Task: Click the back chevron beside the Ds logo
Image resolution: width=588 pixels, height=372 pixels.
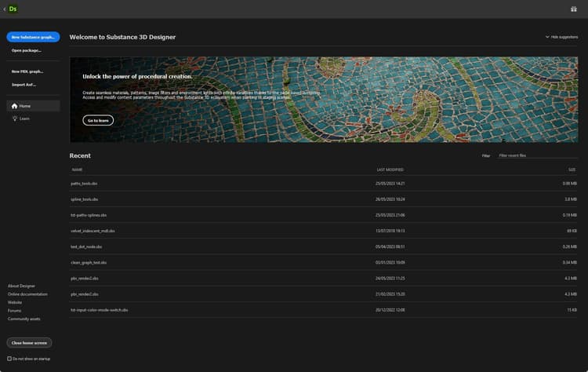Action: tap(4, 9)
